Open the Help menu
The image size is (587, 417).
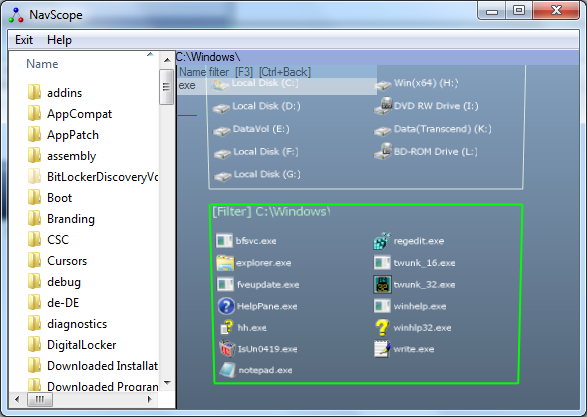pyautogui.click(x=59, y=40)
